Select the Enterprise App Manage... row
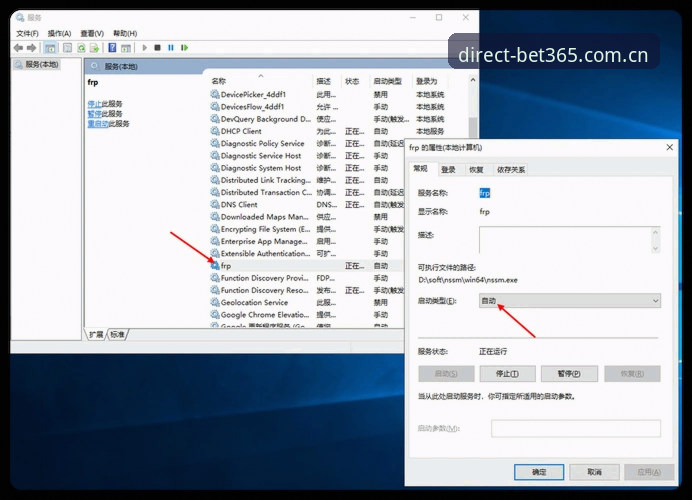The height and width of the screenshot is (500, 692). pyautogui.click(x=307, y=241)
